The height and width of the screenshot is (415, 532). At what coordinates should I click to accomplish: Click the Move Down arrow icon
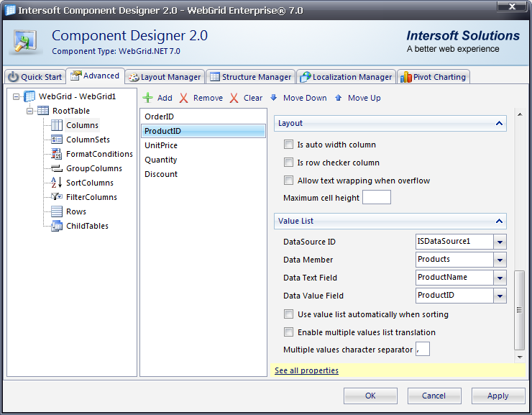click(x=274, y=98)
